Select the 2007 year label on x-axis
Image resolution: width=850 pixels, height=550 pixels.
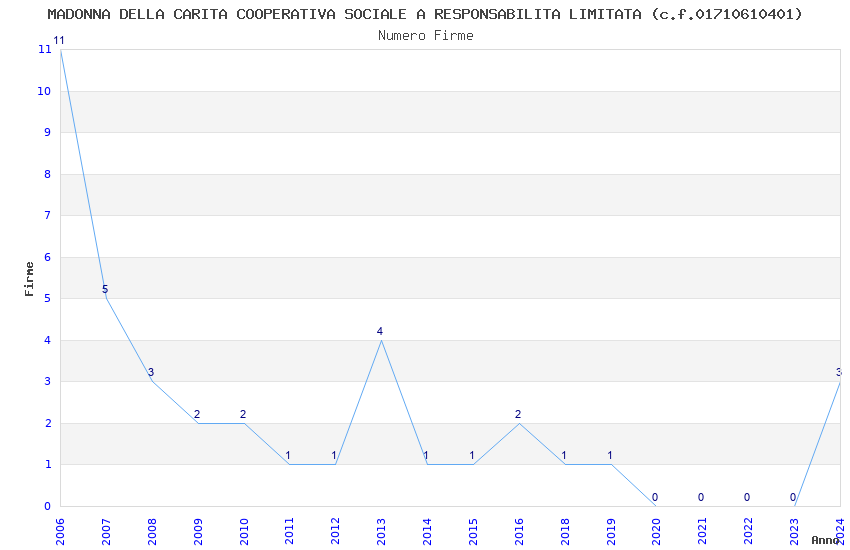[106, 531]
